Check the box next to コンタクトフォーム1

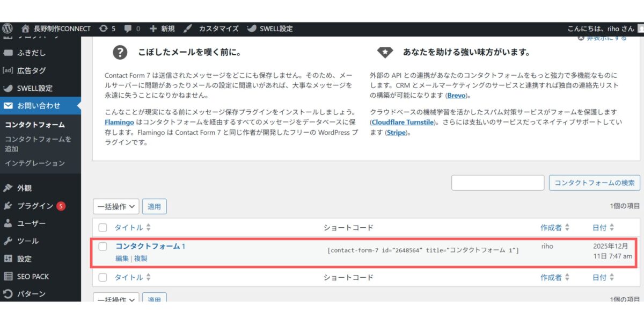103,246
